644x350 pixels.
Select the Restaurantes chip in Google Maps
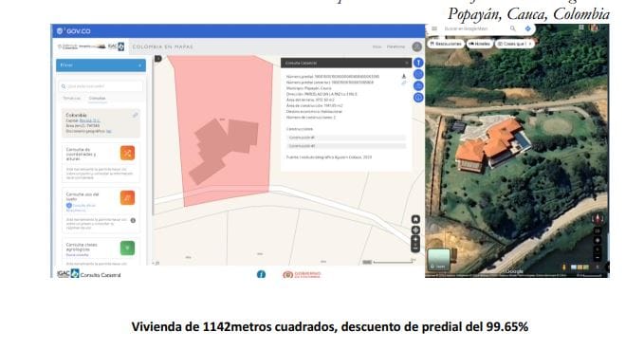click(446, 44)
